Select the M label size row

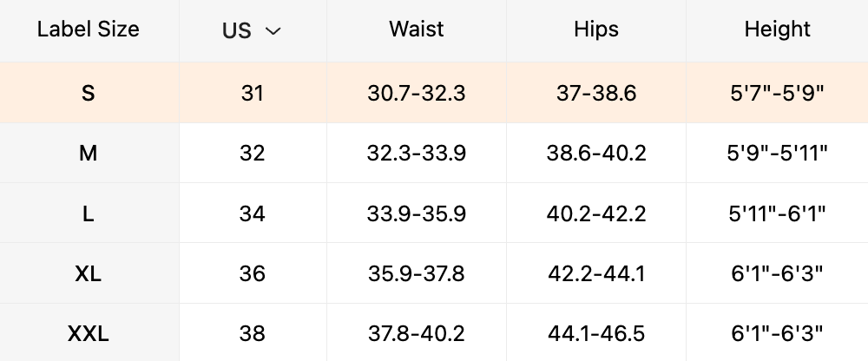pyautogui.click(x=89, y=154)
